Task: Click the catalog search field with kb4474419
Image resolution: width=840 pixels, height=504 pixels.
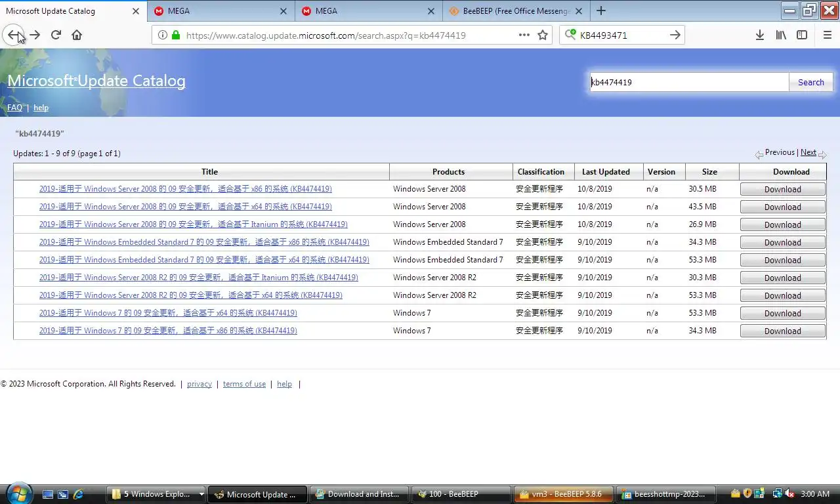Action: (689, 82)
